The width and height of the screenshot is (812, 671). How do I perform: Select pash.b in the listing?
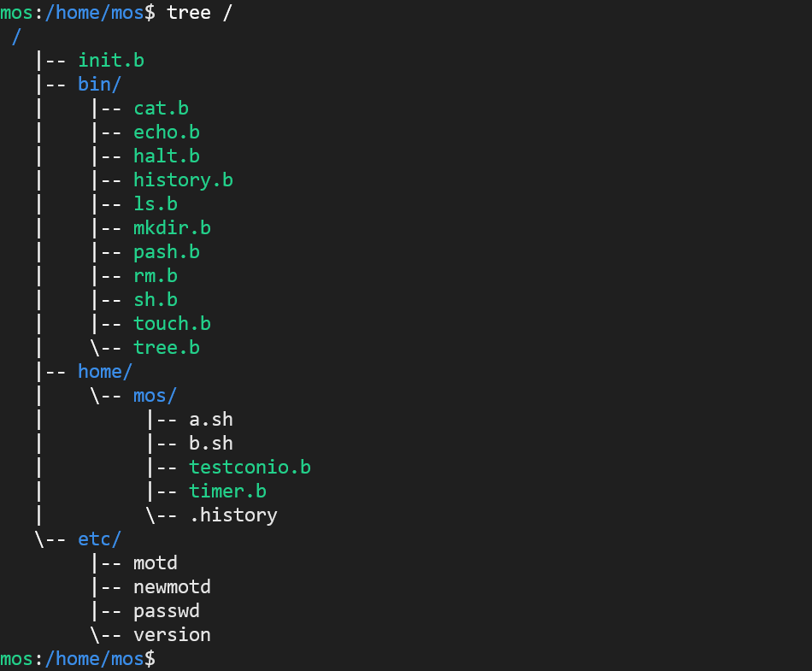pos(167,251)
